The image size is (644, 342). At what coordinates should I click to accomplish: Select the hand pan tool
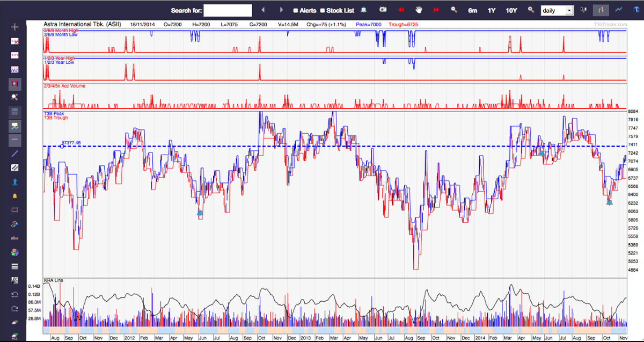coord(419,10)
